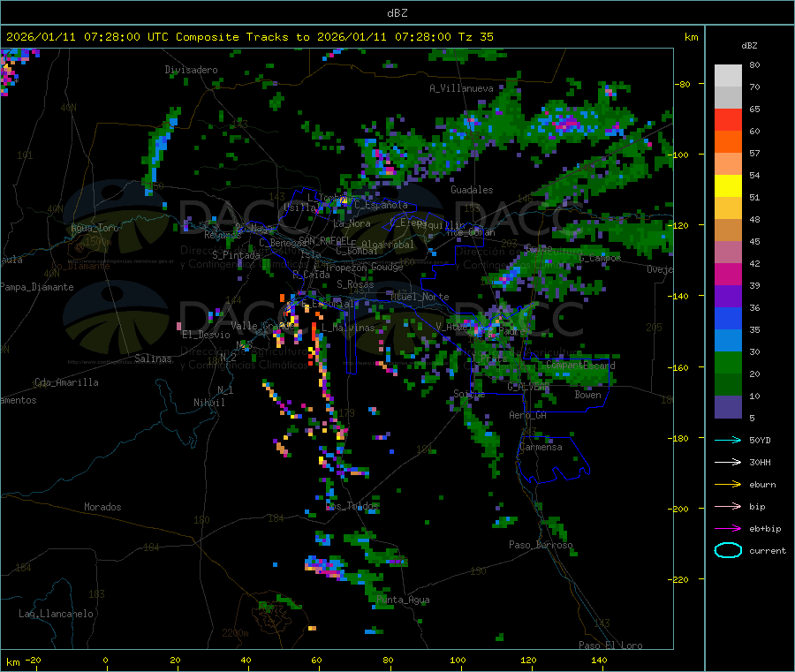Pick the slate swatch between 10 and 5
Viewport: 795px width, 672px height.
(728, 407)
